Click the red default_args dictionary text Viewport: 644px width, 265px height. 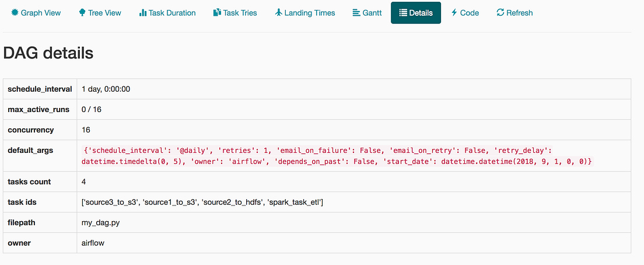(x=338, y=156)
